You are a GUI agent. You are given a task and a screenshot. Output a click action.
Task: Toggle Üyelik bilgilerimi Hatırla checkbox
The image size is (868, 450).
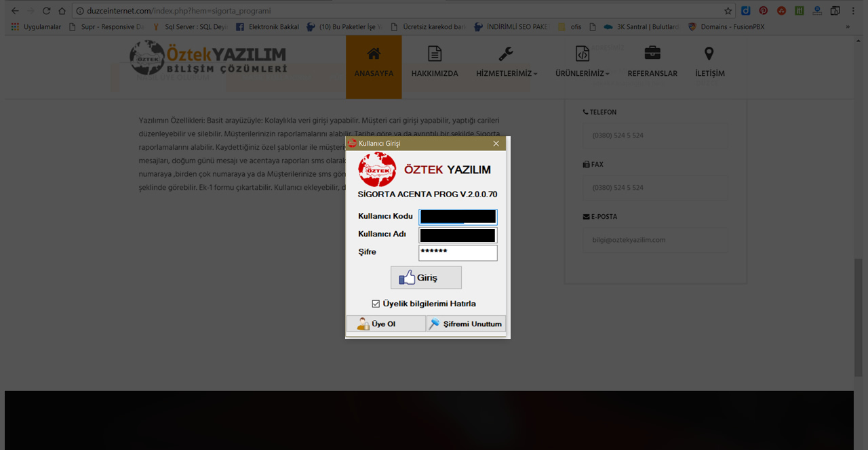coord(376,304)
